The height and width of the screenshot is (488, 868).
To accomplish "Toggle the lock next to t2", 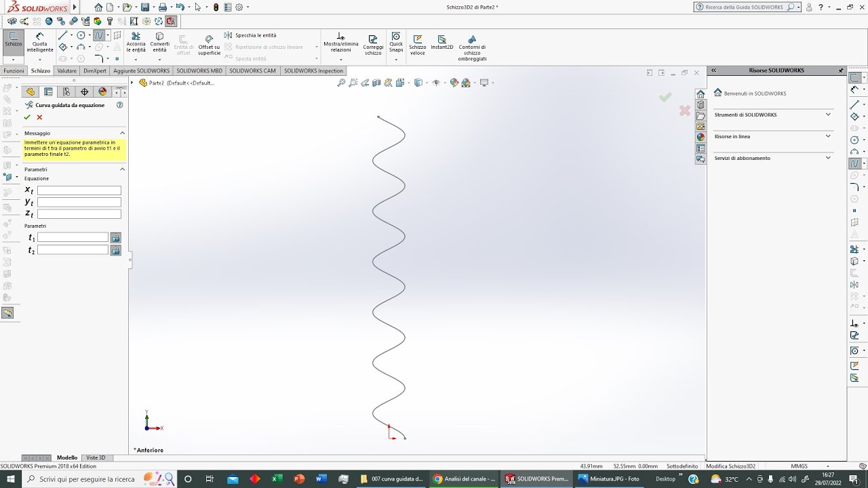I will tap(115, 250).
